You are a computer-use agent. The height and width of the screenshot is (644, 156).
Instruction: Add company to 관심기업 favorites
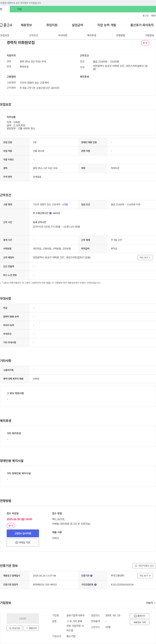coord(14,628)
